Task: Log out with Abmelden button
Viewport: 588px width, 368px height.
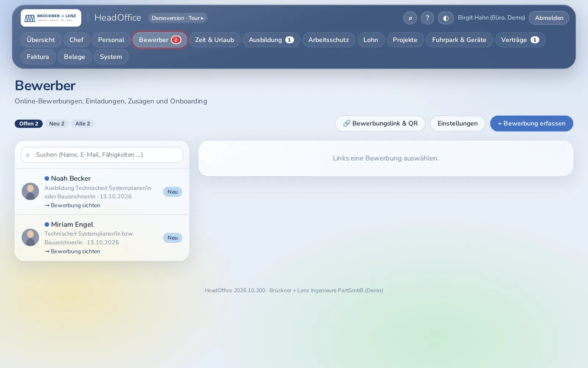Action: click(549, 18)
